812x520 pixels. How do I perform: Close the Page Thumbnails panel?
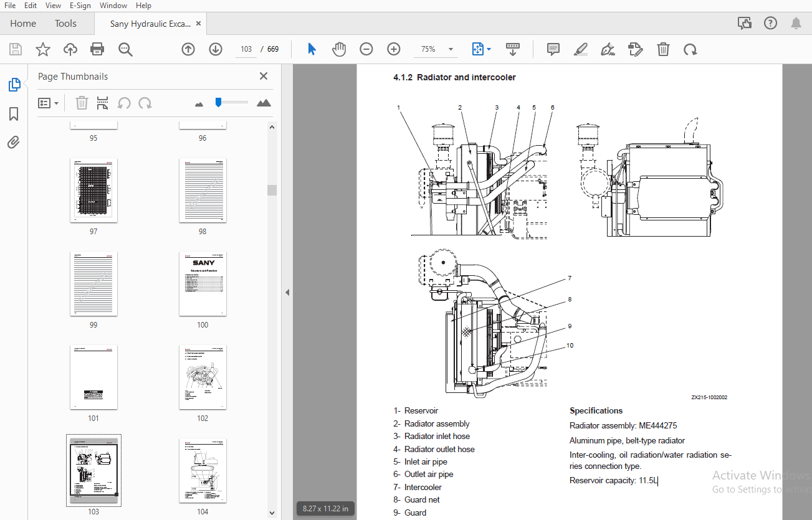tap(264, 76)
